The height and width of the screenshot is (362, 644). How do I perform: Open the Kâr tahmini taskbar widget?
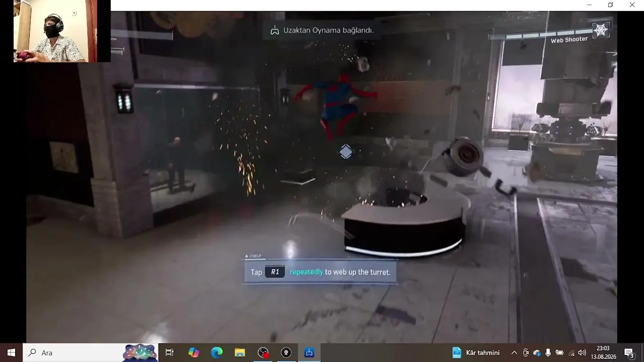click(x=476, y=352)
